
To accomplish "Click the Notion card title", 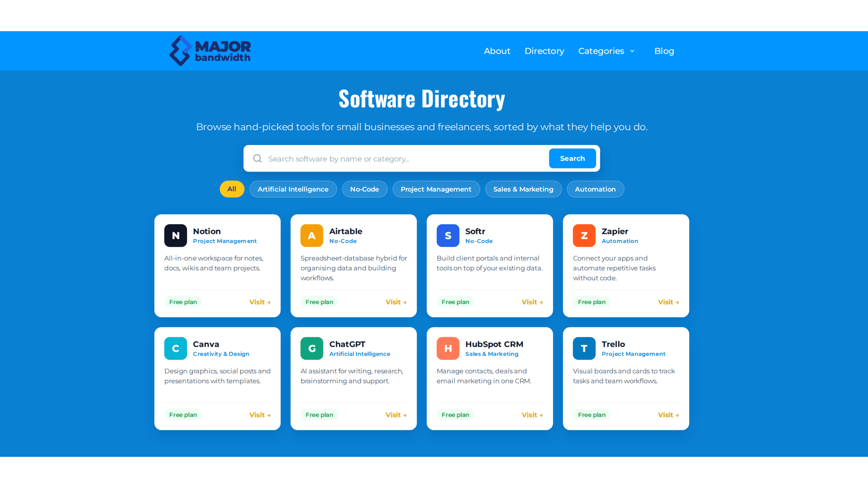I will [x=207, y=231].
